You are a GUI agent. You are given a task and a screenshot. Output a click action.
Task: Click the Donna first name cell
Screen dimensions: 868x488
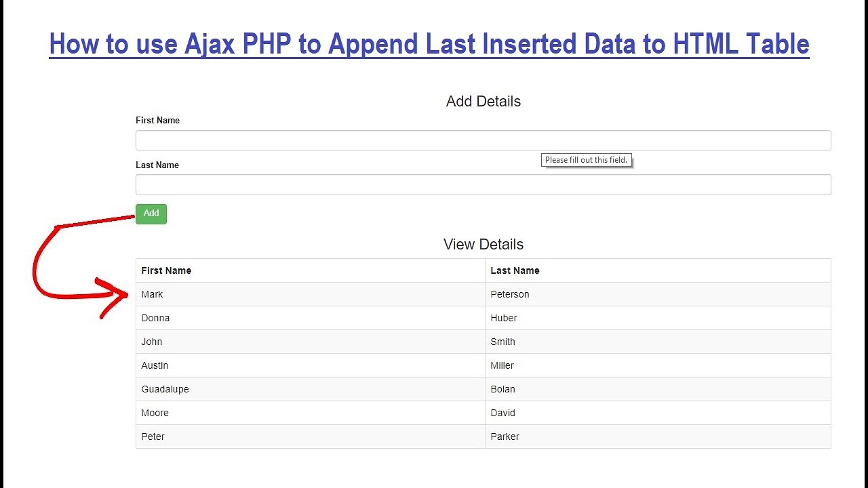click(x=156, y=318)
